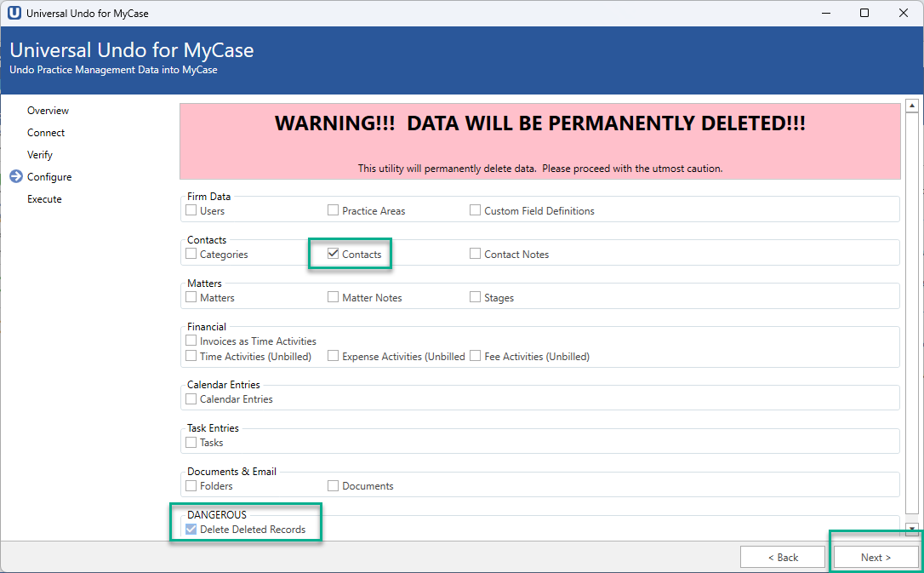Image resolution: width=924 pixels, height=573 pixels.
Task: Click the Firm Data group label
Action: coord(208,197)
